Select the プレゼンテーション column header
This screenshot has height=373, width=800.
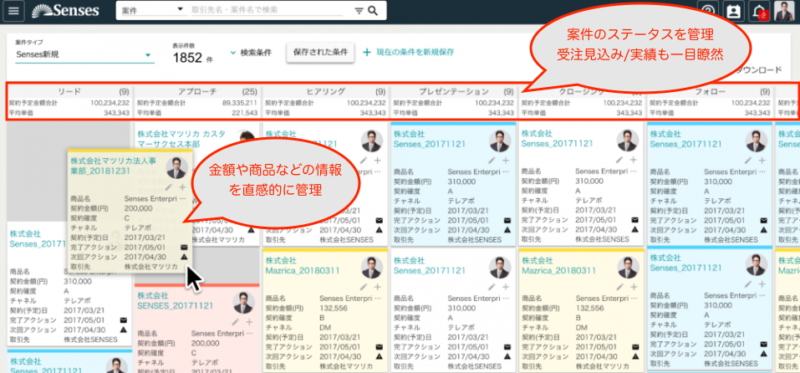click(454, 92)
